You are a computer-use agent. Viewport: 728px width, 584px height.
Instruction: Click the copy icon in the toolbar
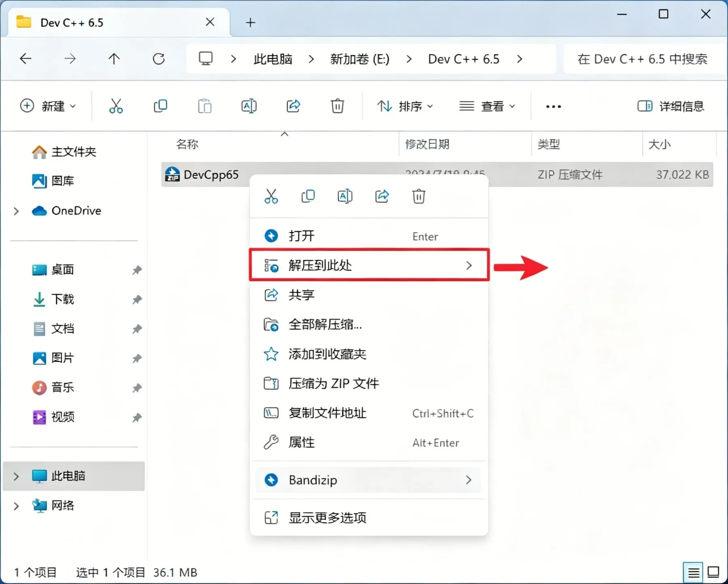click(x=161, y=106)
